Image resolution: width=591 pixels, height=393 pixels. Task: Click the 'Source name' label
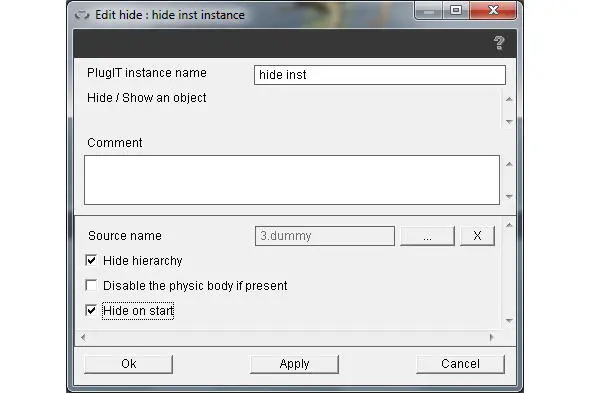point(125,236)
